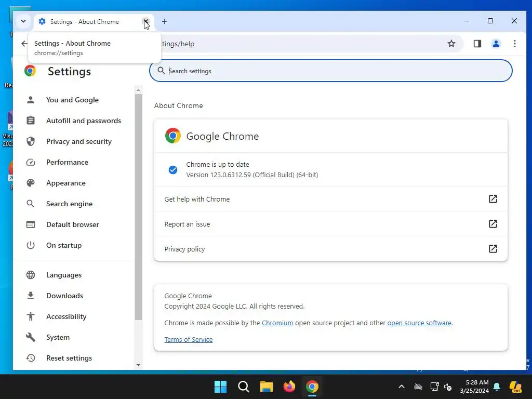
Task: Click the wrench icon beside System
Action: (x=31, y=337)
